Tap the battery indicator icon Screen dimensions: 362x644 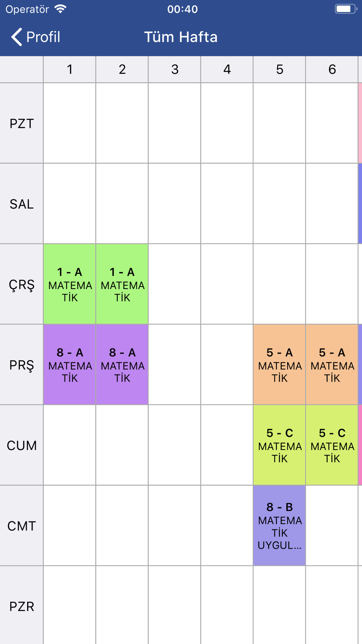(346, 9)
